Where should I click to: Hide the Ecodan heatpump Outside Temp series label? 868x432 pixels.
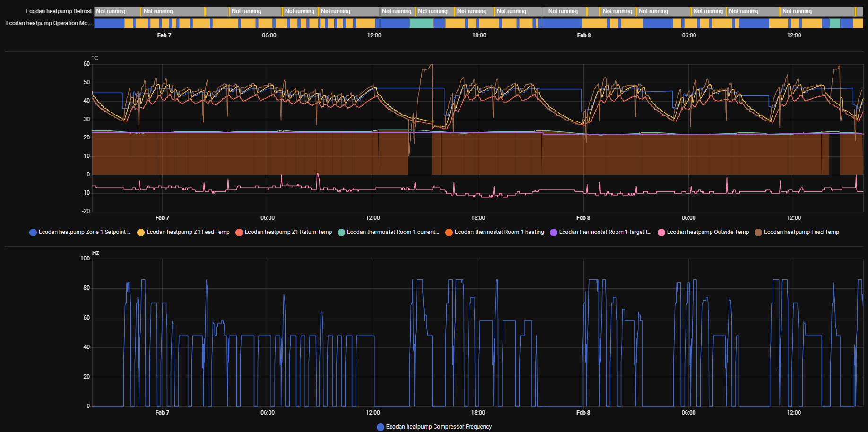[x=708, y=232]
